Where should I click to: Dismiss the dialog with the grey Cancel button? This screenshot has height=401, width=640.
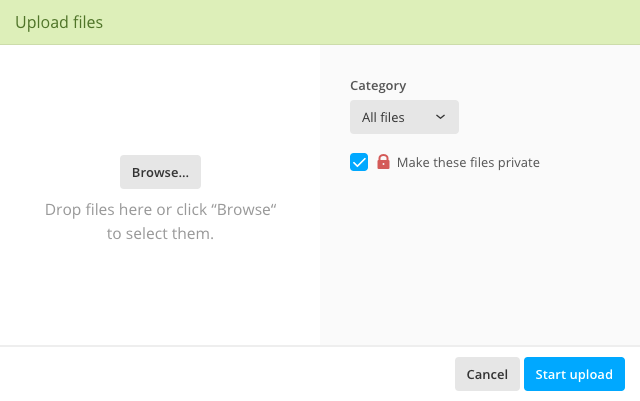487,374
